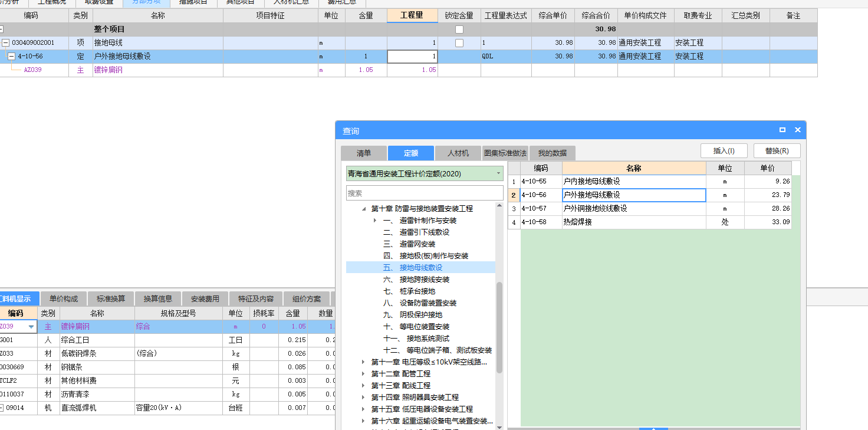The height and width of the screenshot is (430, 868).
Task: Maximize the 查询 dialog
Action: coord(782,130)
